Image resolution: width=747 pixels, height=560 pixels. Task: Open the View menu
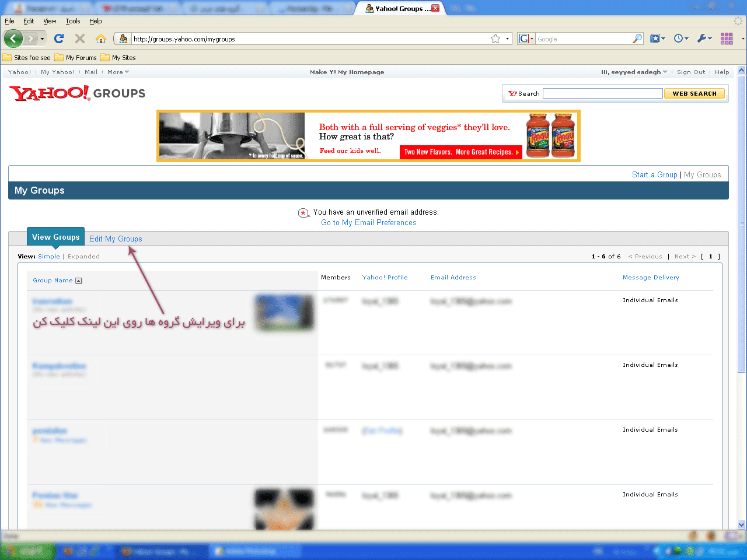(x=50, y=21)
